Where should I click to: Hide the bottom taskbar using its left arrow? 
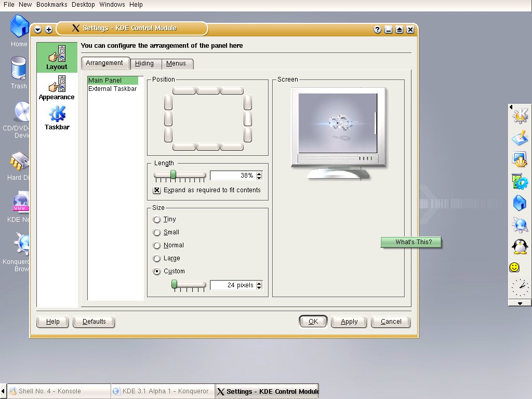coord(3,391)
